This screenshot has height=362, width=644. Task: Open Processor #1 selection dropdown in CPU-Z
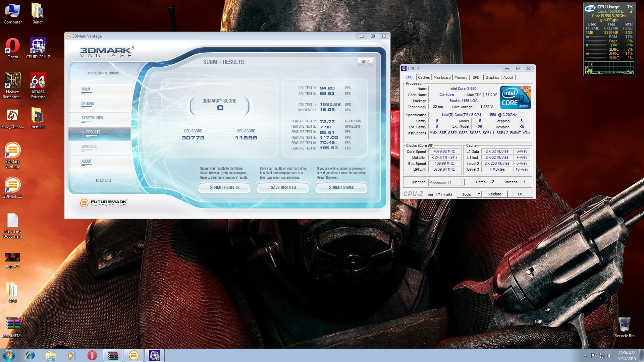point(446,182)
